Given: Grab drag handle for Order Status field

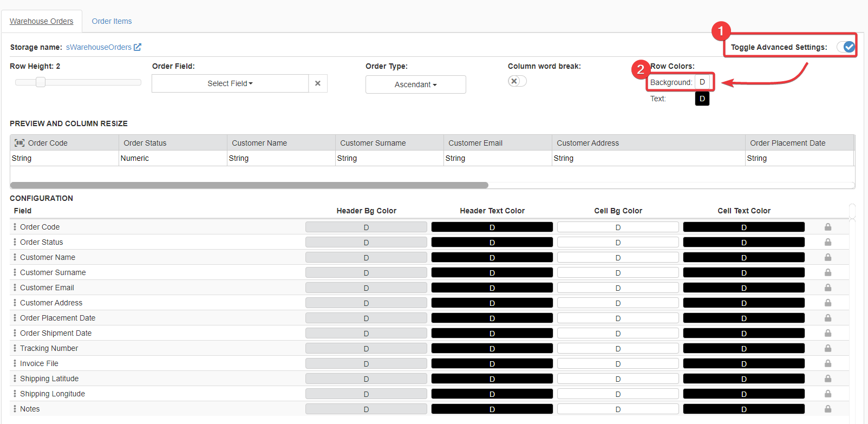Looking at the screenshot, I should tap(15, 242).
